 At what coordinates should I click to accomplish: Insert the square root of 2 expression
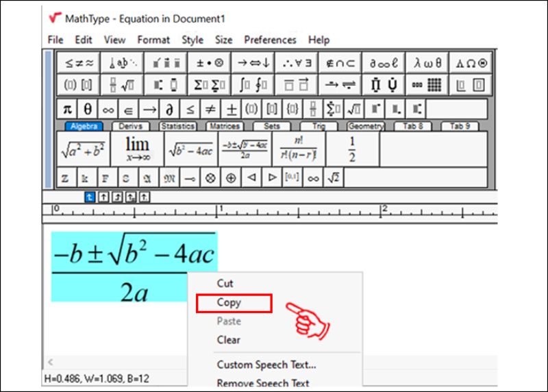tap(334, 178)
